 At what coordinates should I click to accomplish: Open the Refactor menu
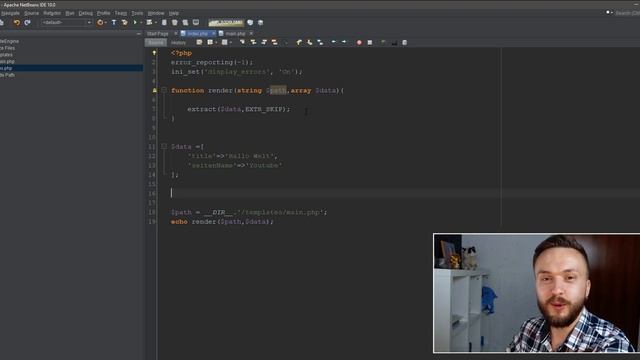(52, 13)
